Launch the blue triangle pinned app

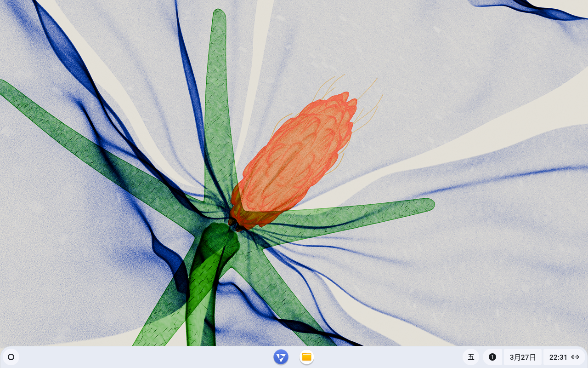[x=281, y=357]
